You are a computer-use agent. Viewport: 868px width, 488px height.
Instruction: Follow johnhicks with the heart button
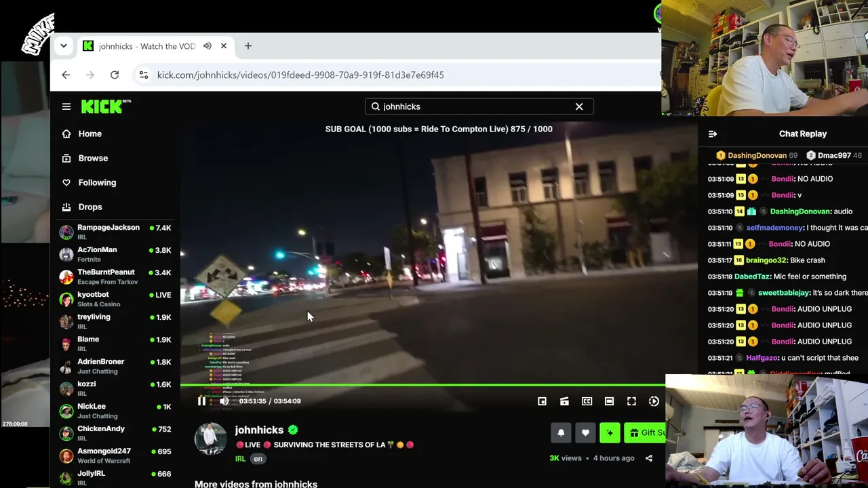tap(585, 432)
